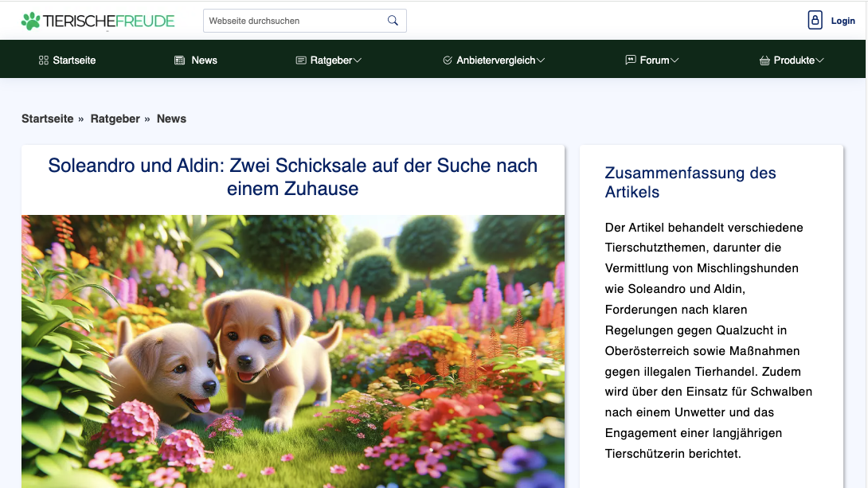Click the checkmark icon beside Anbietervergleich
Image resolution: width=868 pixels, height=488 pixels.
point(448,59)
